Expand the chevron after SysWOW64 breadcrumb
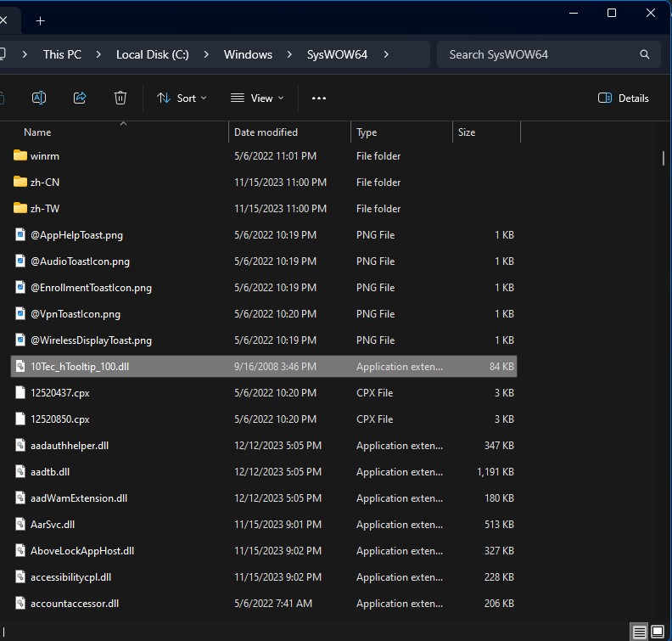This screenshot has height=641, width=672. pyautogui.click(x=386, y=54)
